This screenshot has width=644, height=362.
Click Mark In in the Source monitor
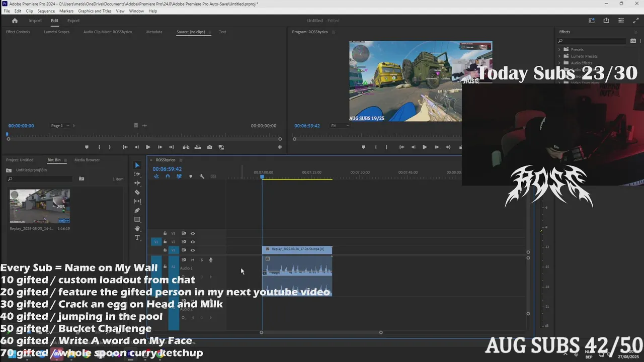[99, 147]
